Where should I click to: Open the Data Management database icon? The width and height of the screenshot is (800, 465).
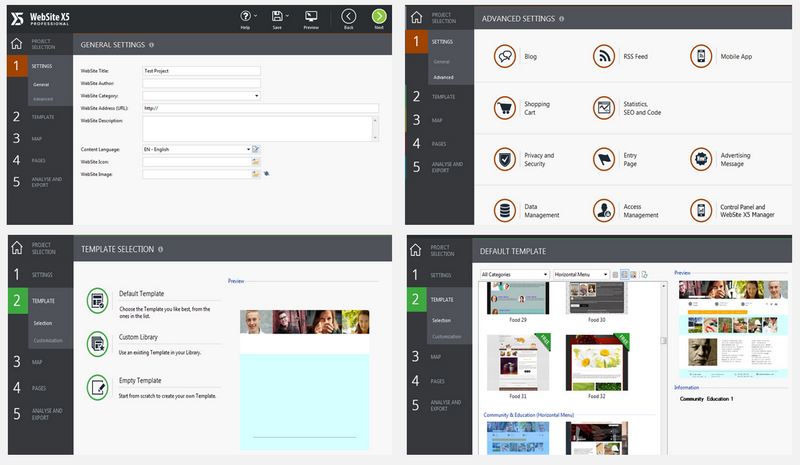point(505,210)
